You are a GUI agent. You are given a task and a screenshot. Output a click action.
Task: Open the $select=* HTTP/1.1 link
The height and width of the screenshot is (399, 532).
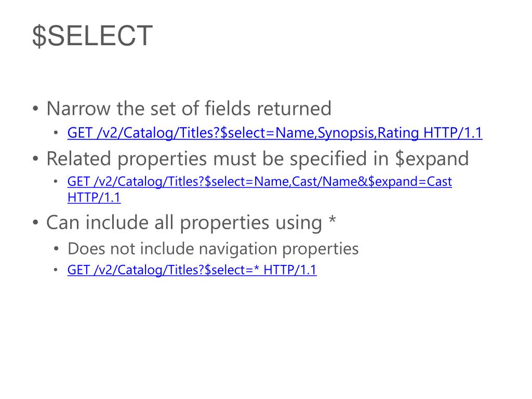pos(192,270)
